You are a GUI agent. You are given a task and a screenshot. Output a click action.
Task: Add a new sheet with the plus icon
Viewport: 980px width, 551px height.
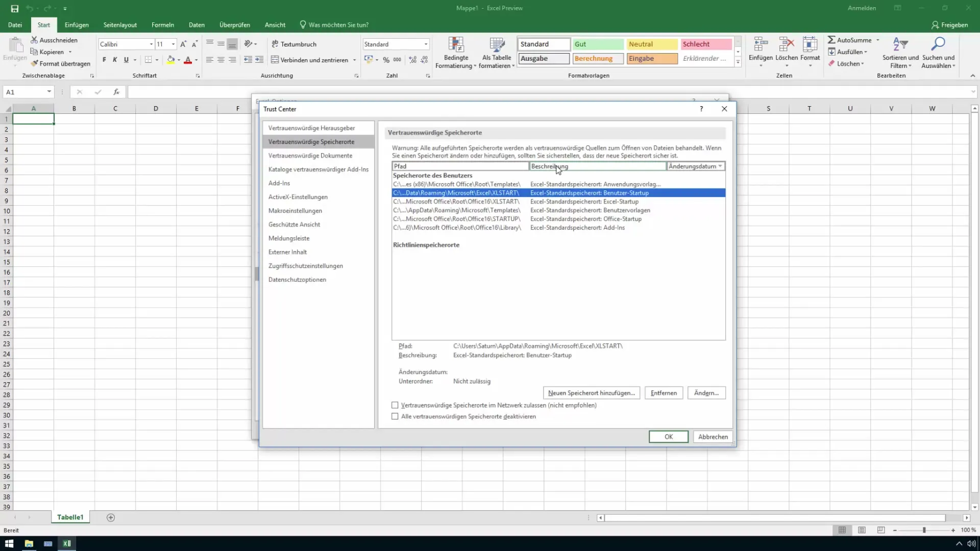(111, 517)
